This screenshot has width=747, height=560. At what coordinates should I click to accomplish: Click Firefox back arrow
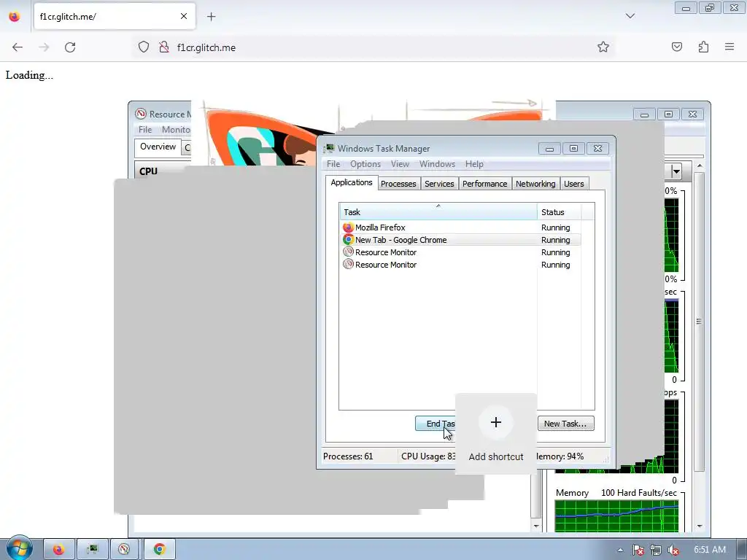tap(18, 47)
